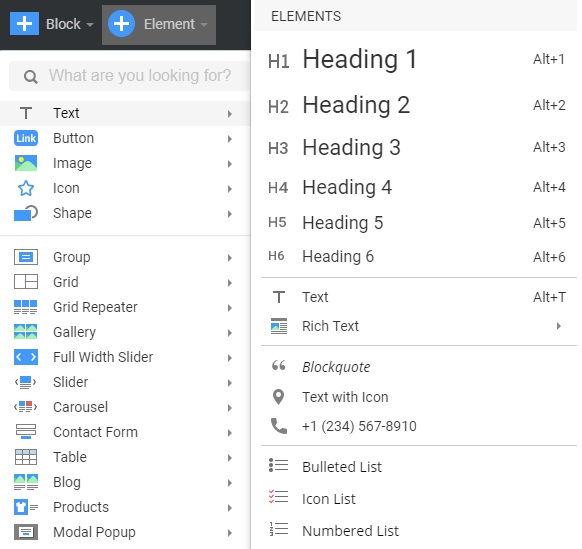Expand the Button submenu arrow

230,139
